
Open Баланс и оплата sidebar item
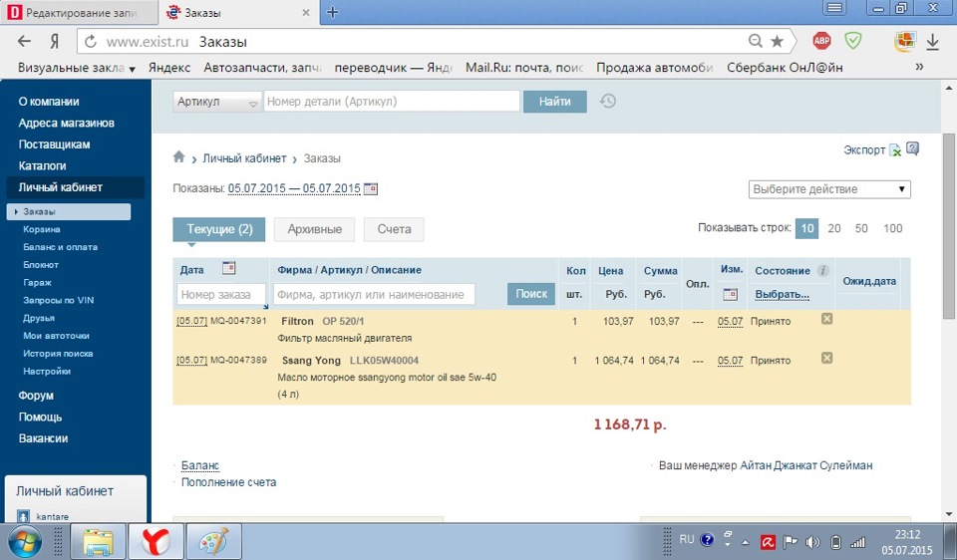[x=60, y=247]
